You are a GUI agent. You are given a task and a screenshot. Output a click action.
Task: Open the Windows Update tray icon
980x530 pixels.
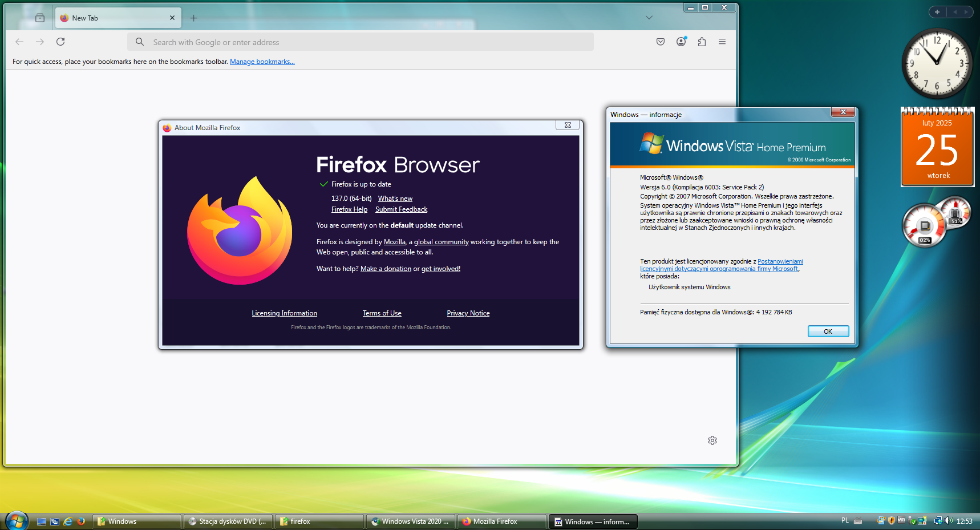(881, 520)
